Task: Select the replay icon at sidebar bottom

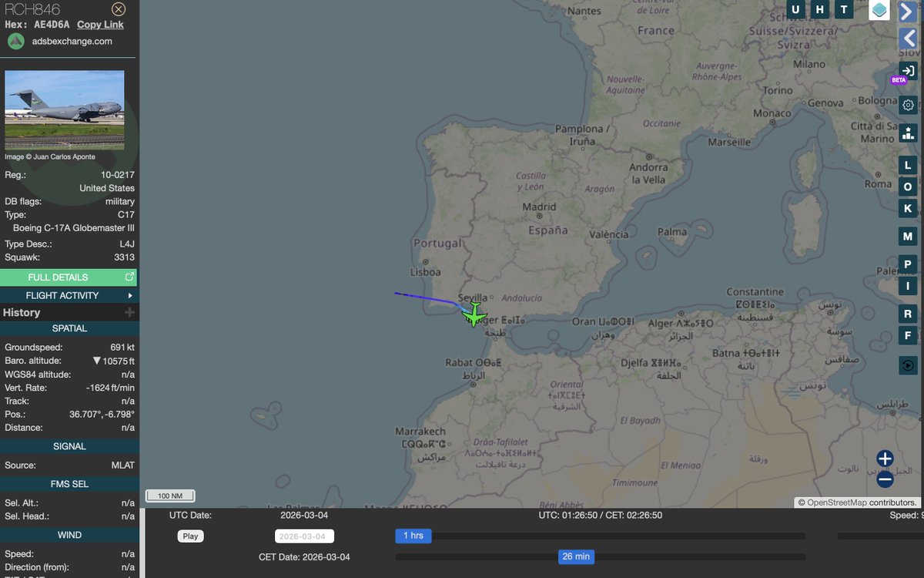Action: coord(907,365)
